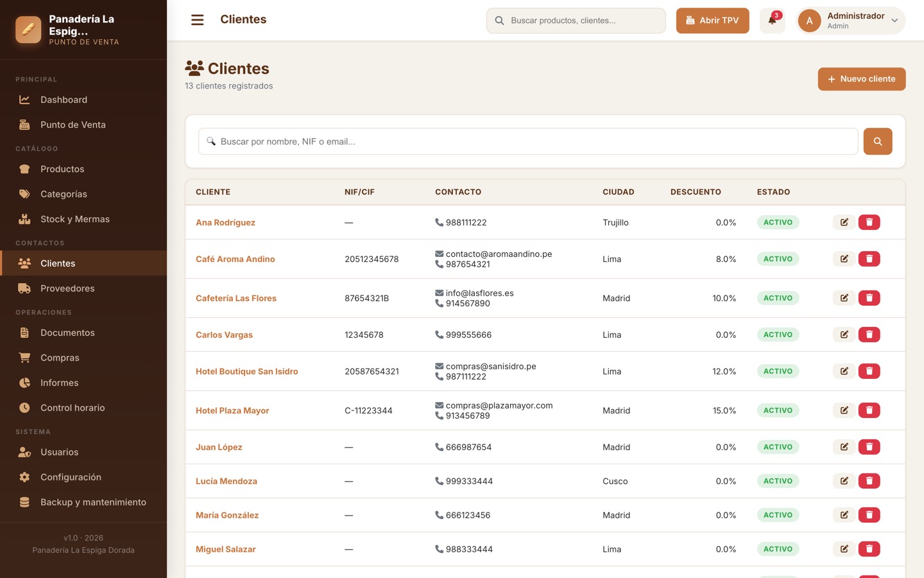Open Juan López client link
The width and height of the screenshot is (924, 578).
click(x=219, y=447)
